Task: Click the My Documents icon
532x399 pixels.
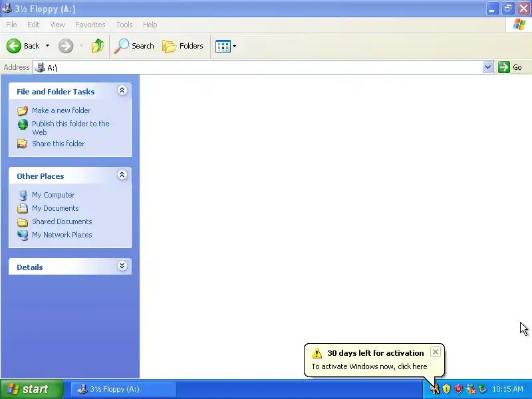Action: [23, 208]
